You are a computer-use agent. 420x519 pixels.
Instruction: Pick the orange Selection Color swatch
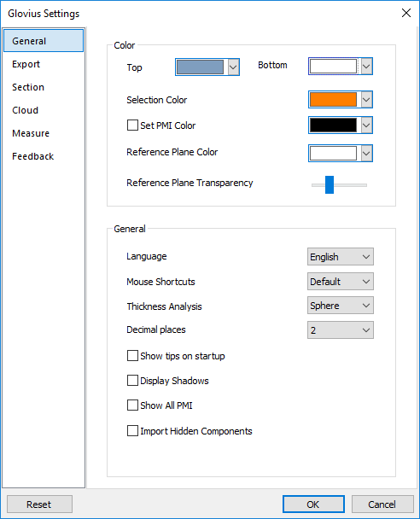tap(333, 100)
